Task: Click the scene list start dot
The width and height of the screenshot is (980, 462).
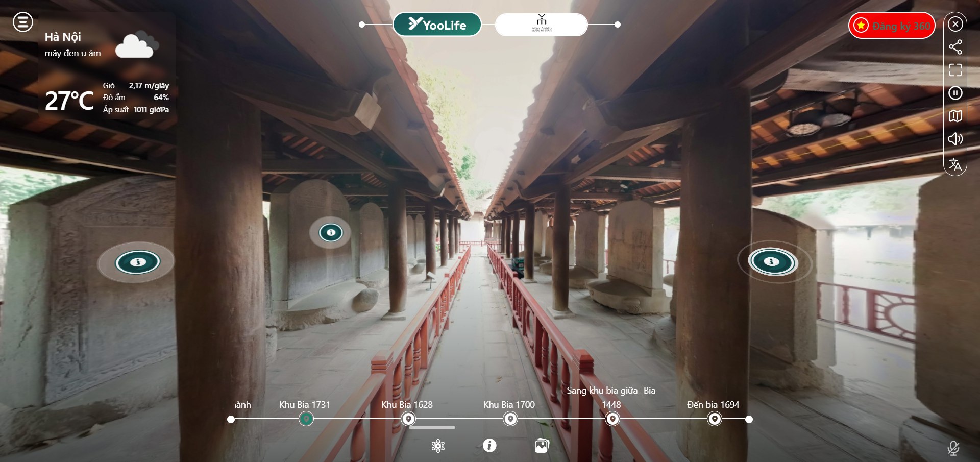Action: tap(231, 419)
